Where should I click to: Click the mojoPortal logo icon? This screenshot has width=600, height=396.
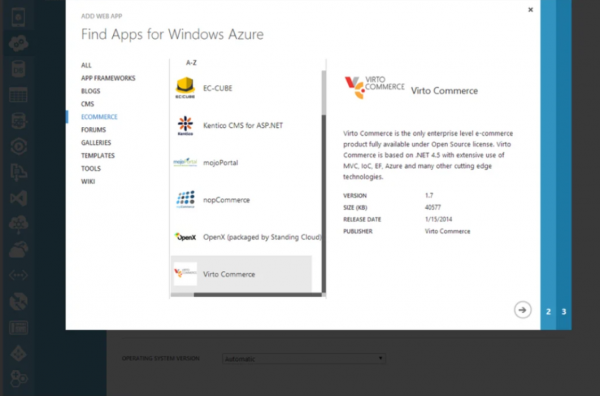pos(185,162)
